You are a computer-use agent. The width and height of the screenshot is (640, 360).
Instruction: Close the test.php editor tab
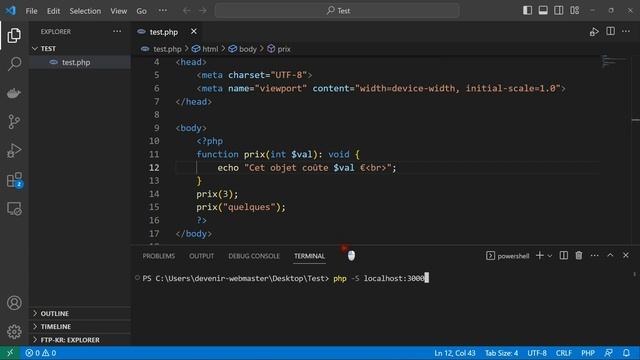pyautogui.click(x=194, y=31)
